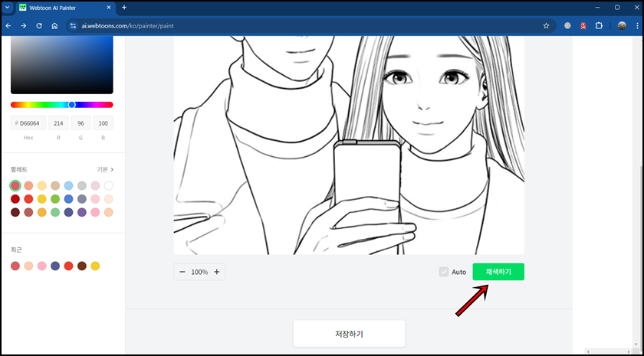
Task: Toggle the Auto checkbox
Action: (x=444, y=272)
